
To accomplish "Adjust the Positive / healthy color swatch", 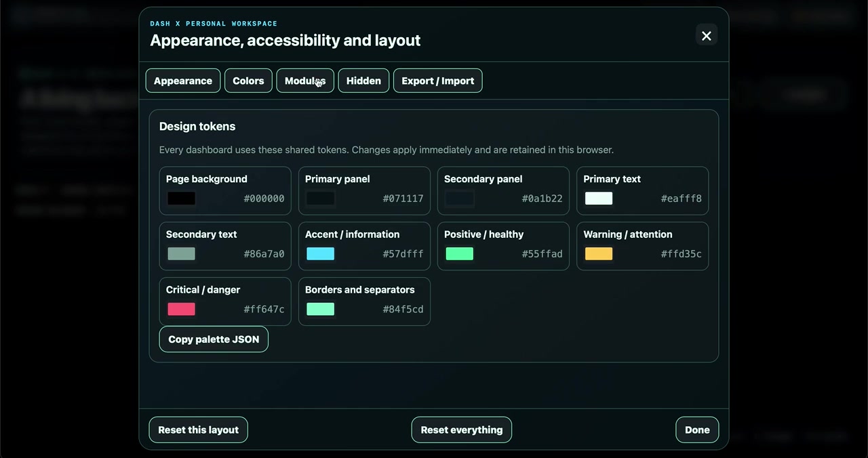I will coord(460,254).
